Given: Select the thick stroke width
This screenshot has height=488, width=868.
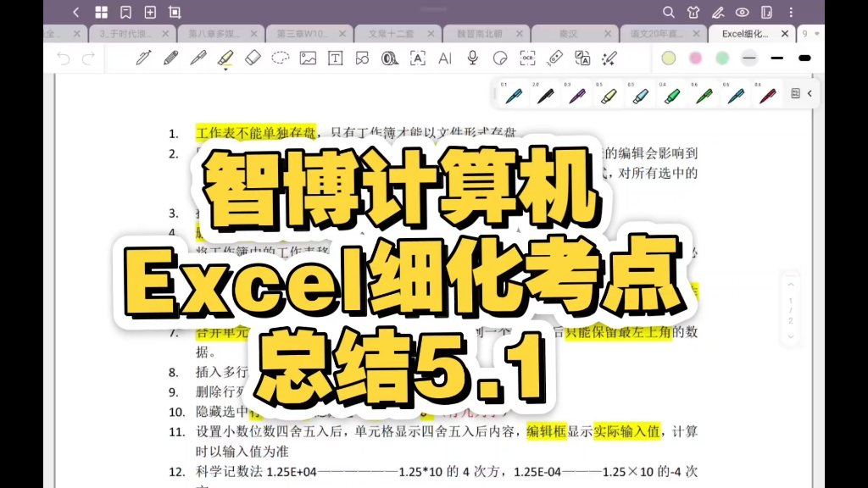Looking at the screenshot, I should tap(805, 58).
